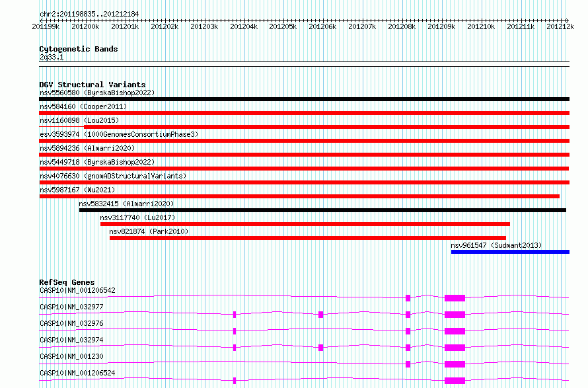Open the nsv584160 (Cooper2011) variant label
The width and height of the screenshot is (588, 388).
[83, 106]
